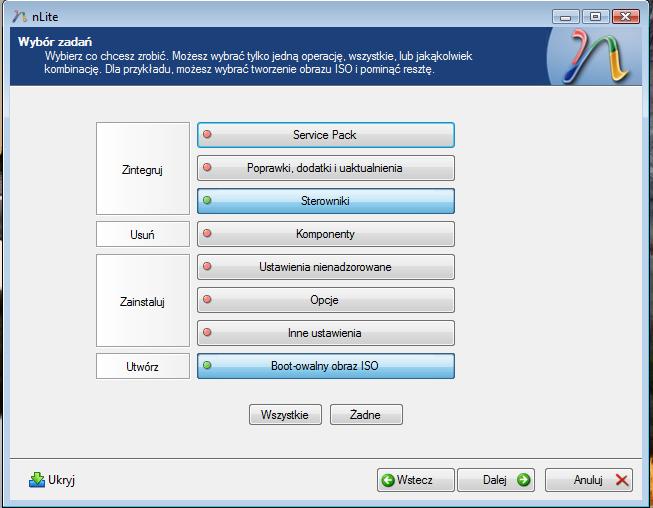
Task: Click the Wybór zadań heading
Action: (55, 42)
